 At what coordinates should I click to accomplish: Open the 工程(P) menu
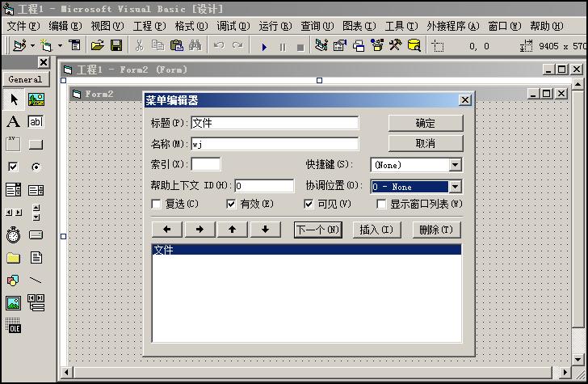point(149,26)
